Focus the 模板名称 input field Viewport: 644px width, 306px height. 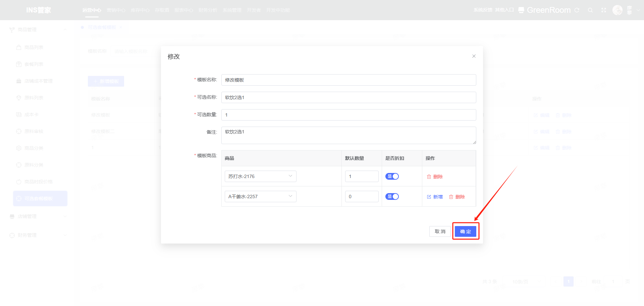click(x=349, y=80)
